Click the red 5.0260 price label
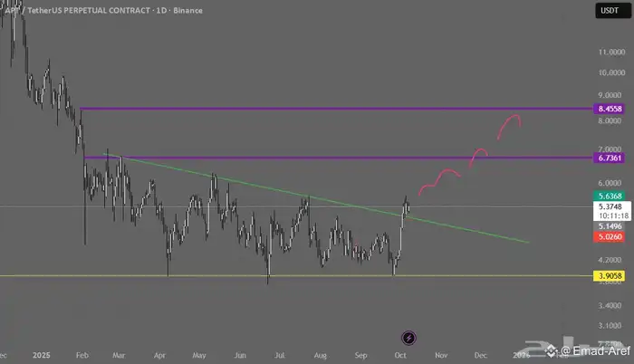The width and height of the screenshot is (634, 364). pyautogui.click(x=608, y=237)
